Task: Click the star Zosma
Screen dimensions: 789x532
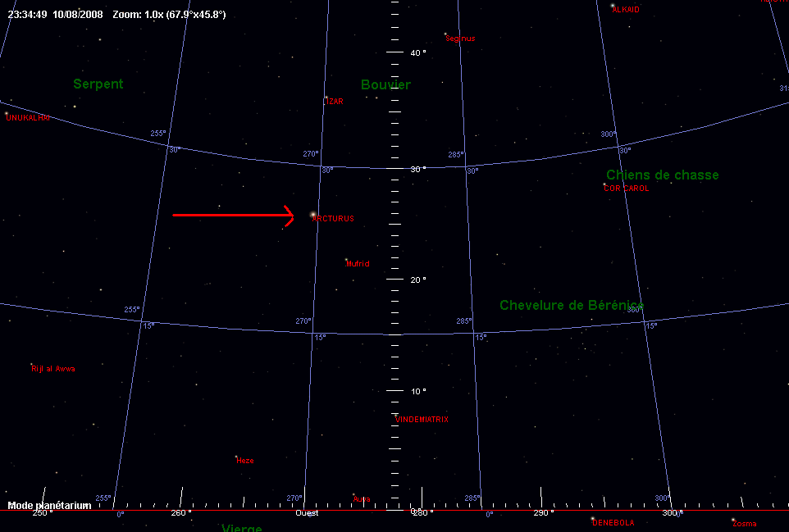Action: (732, 520)
